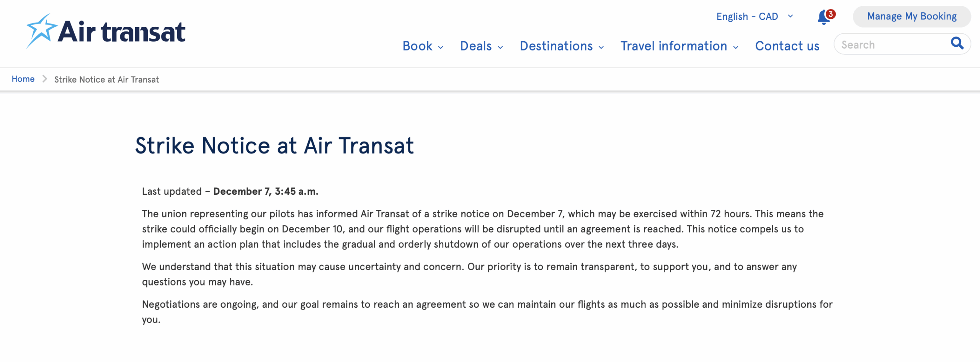Click the breadcrumb chevron after Home
This screenshot has width=980, height=362.
coord(45,78)
